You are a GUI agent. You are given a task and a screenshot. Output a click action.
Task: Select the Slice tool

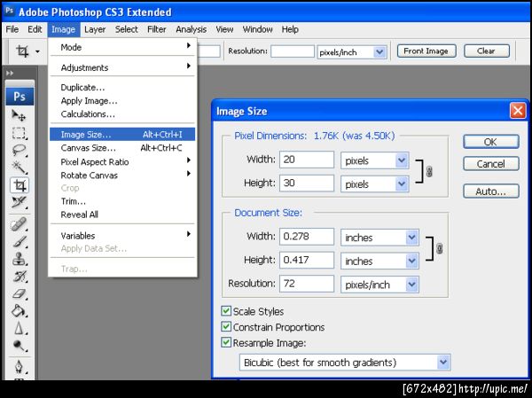[19, 203]
